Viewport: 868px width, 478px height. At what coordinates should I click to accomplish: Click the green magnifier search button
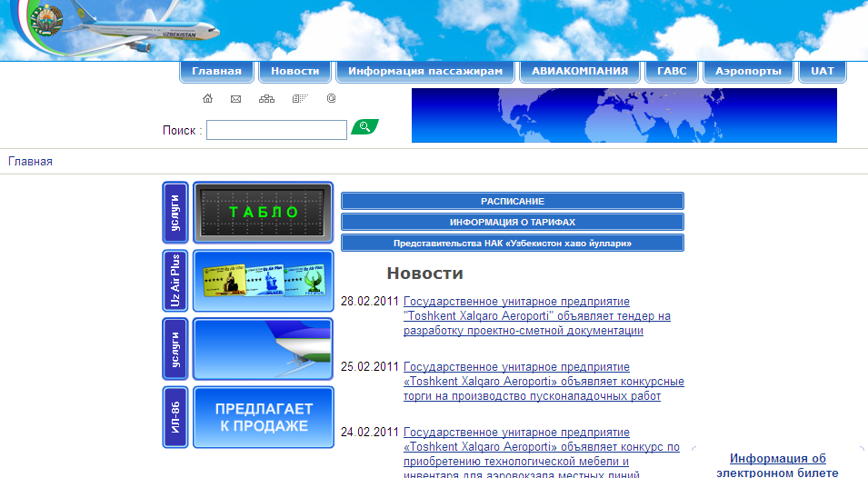click(x=364, y=126)
